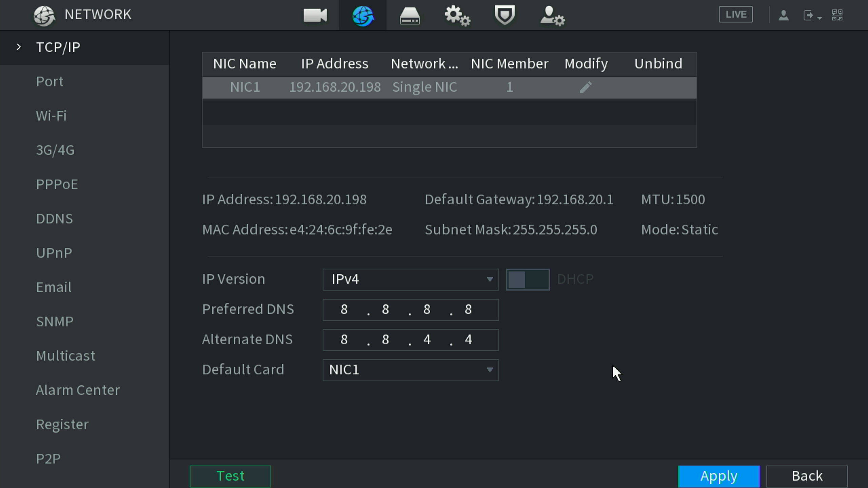The width and height of the screenshot is (868, 488).
Task: Click the LIVE view button
Action: click(735, 15)
